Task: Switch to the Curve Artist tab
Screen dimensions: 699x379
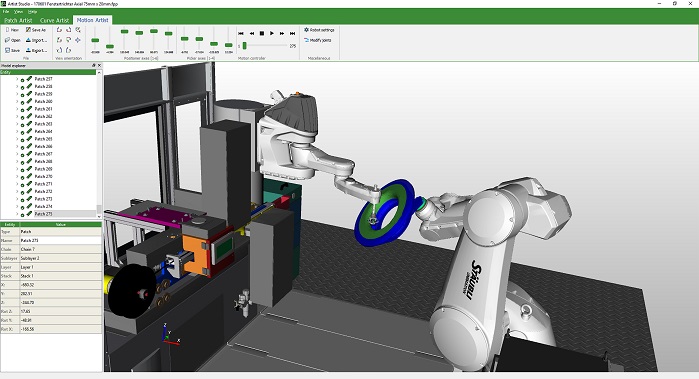Action: (54, 20)
